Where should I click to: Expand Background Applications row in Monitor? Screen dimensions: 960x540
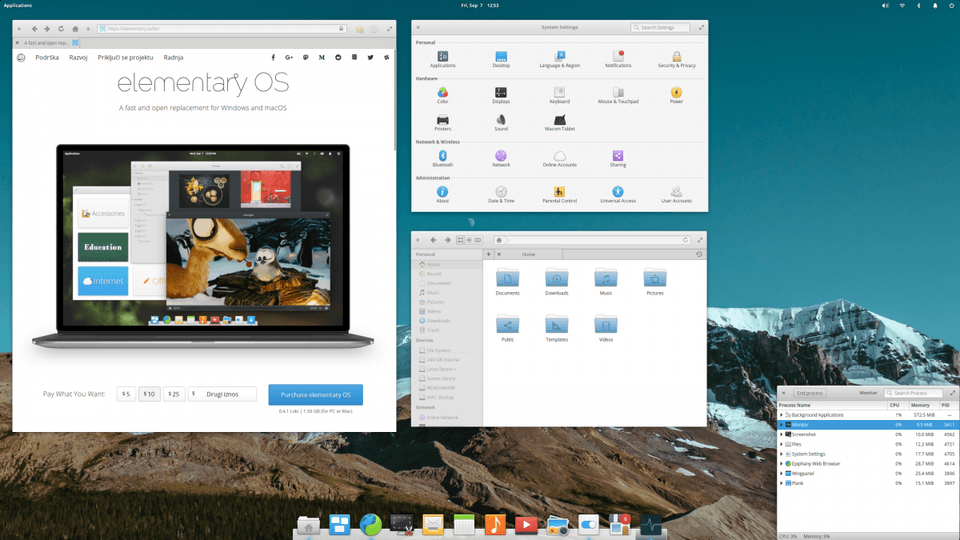point(781,415)
